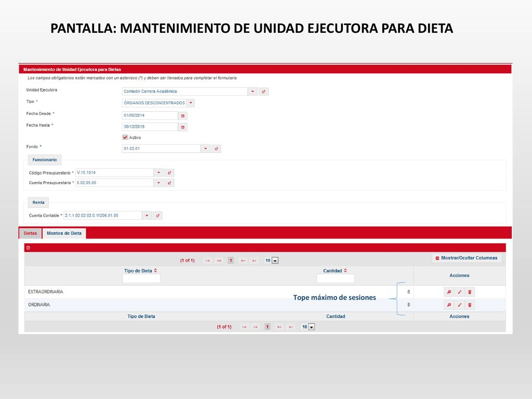Click the Cantidad filter input
The width and height of the screenshot is (532, 399).
click(x=336, y=278)
